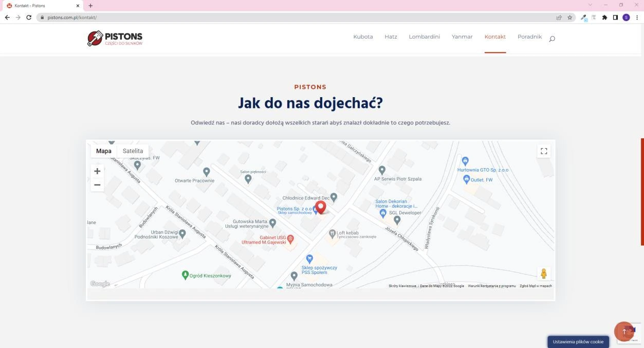Select the SGL Deweloper map marker
Screen dimensions: 644x348
click(x=397, y=220)
